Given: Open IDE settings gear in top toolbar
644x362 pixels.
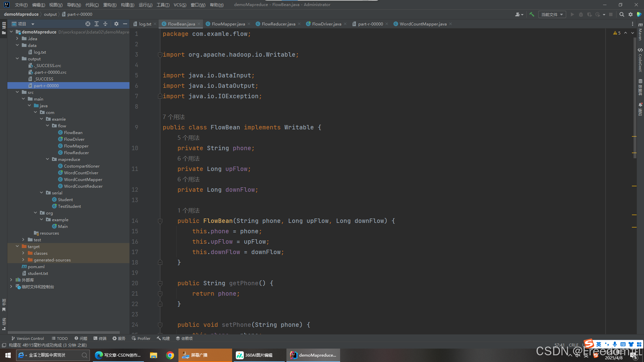Looking at the screenshot, I should click(631, 14).
